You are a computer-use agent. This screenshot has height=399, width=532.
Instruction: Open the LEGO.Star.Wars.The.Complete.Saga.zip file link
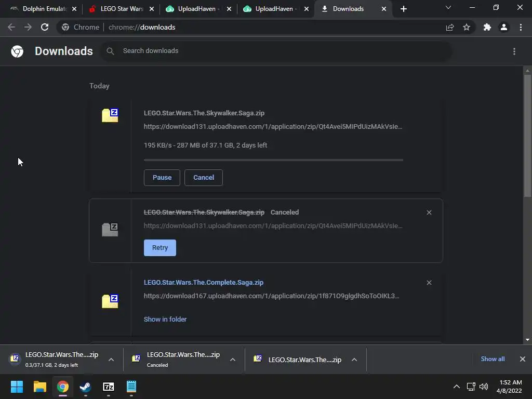(204, 282)
